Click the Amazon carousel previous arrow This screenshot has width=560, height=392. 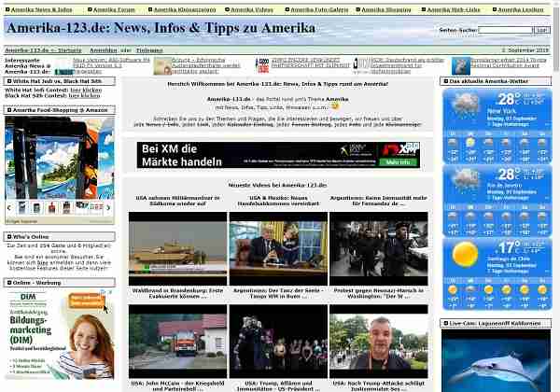click(9, 207)
